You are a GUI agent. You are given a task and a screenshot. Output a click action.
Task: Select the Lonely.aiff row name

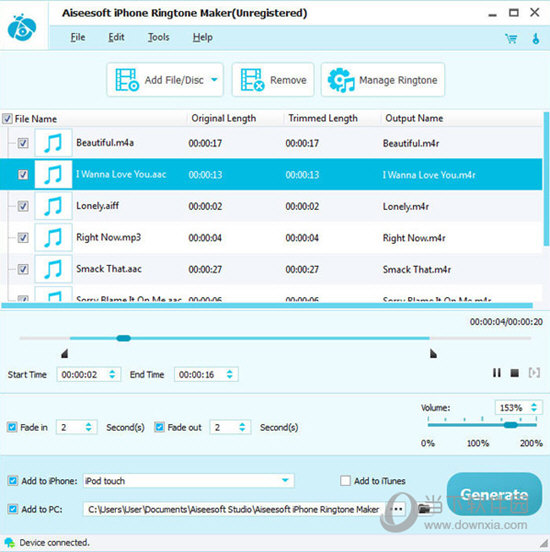tap(98, 206)
